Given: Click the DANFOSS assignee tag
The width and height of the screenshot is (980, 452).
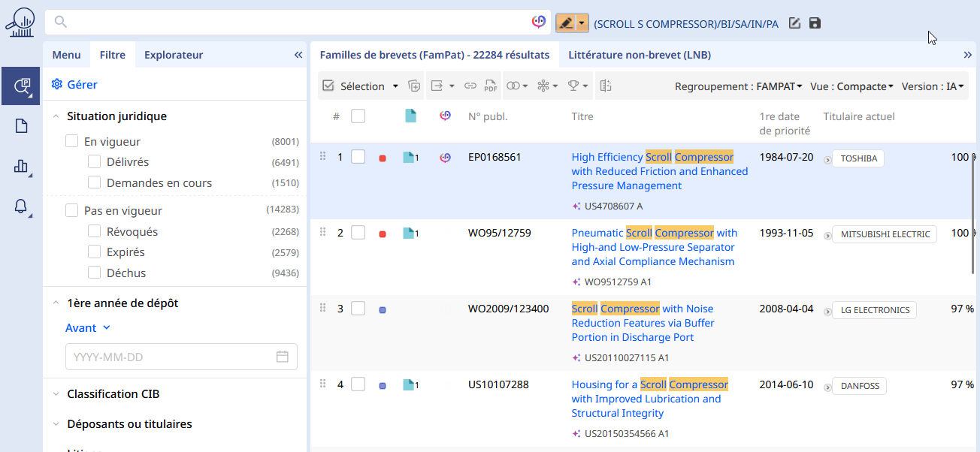Looking at the screenshot, I should click(860, 386).
